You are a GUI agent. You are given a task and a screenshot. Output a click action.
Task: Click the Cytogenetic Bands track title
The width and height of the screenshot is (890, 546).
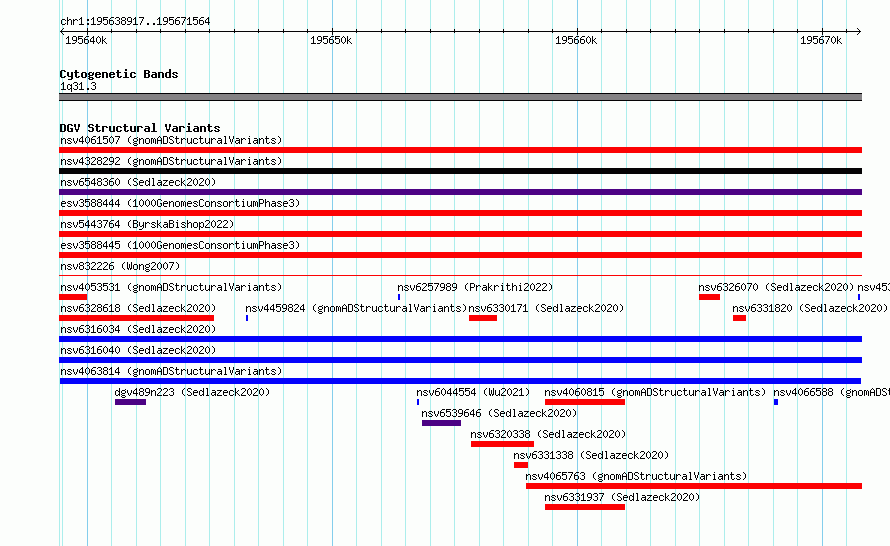point(119,74)
